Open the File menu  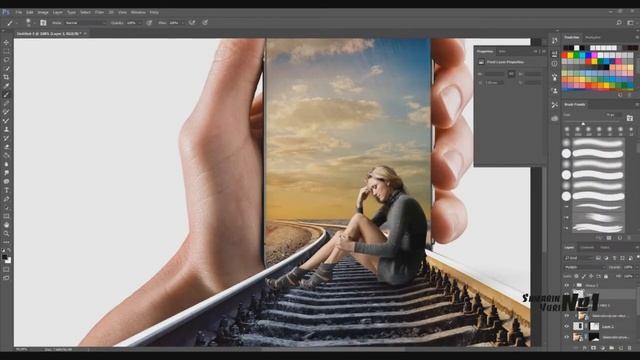point(19,12)
